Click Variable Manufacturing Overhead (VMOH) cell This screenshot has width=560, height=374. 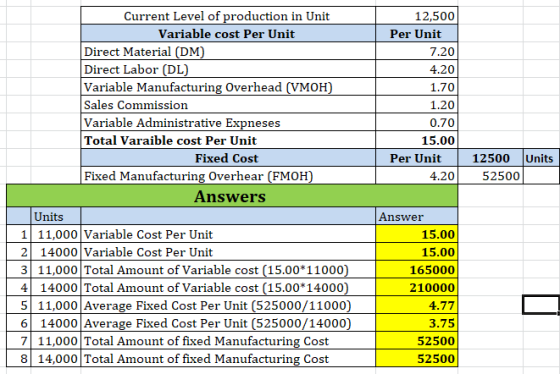coord(228,87)
